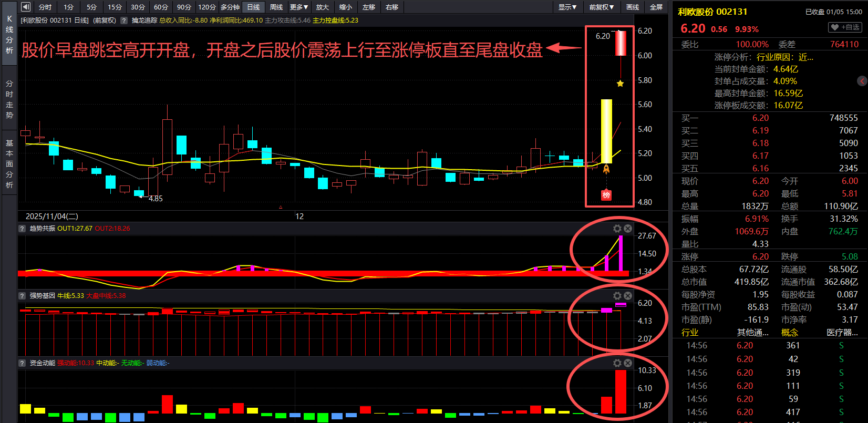This screenshot has width=868, height=423.
Task: Click the 强势基因 indicator name label
Action: coord(43,296)
